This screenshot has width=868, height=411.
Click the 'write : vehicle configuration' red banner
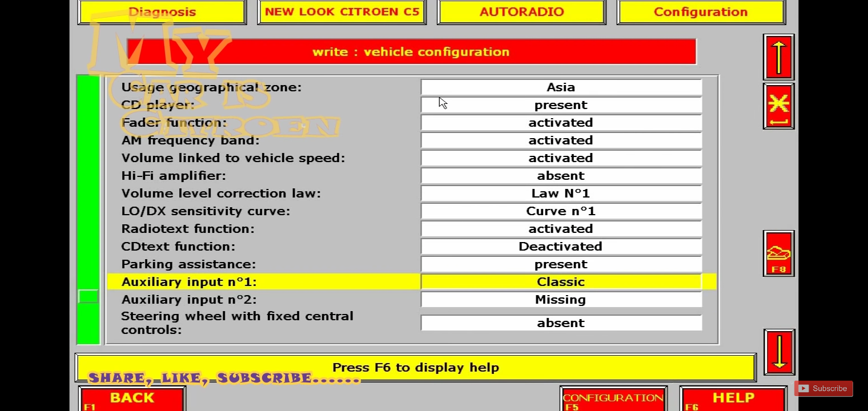coord(411,52)
